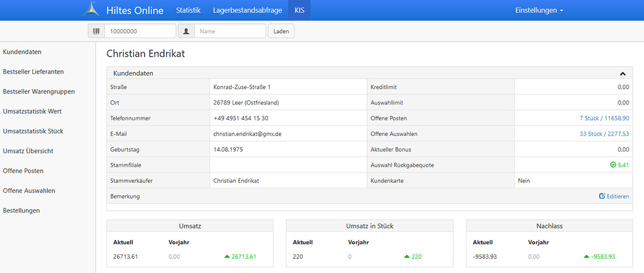Click green up arrow in Umsatz panel
This screenshot has height=273, width=644.
227,257
